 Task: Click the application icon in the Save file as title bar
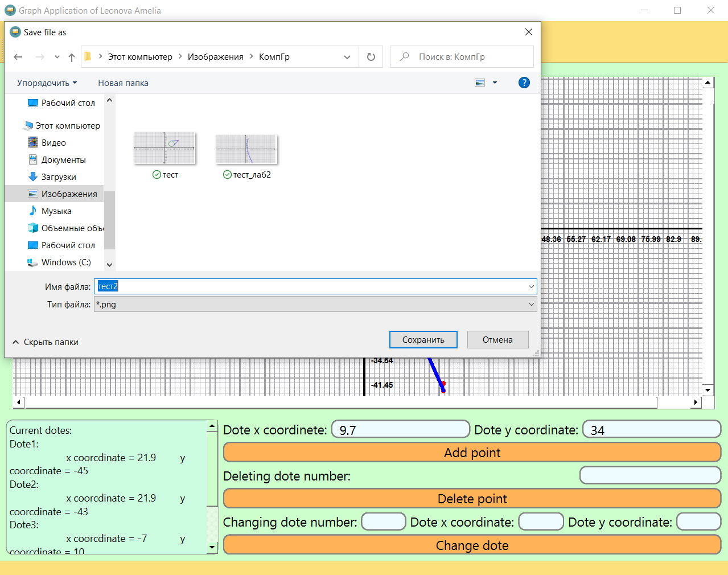[x=15, y=32]
